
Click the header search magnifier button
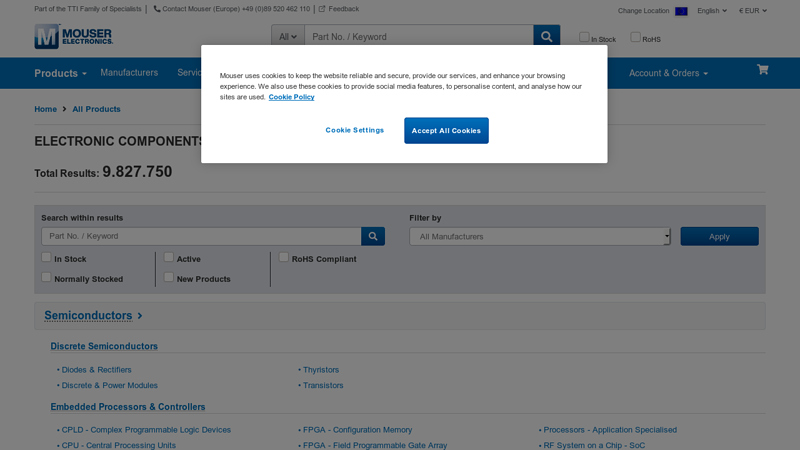[546, 37]
